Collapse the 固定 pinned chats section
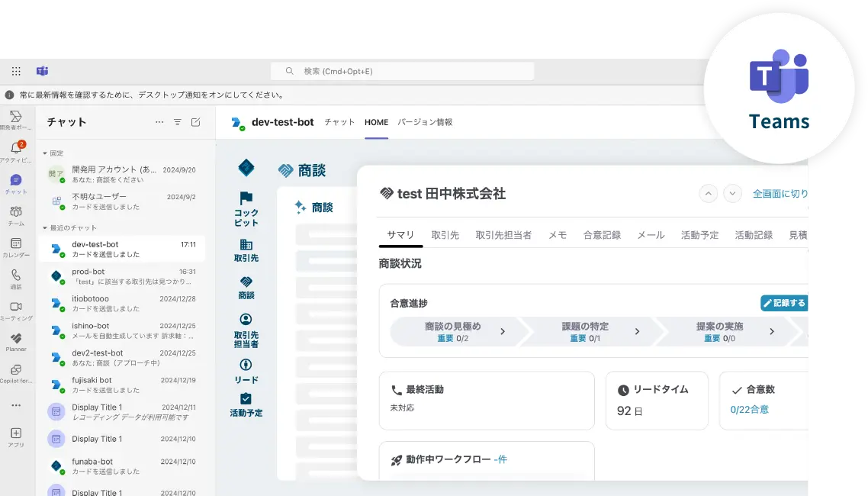The height and width of the screenshot is (496, 868). [45, 153]
